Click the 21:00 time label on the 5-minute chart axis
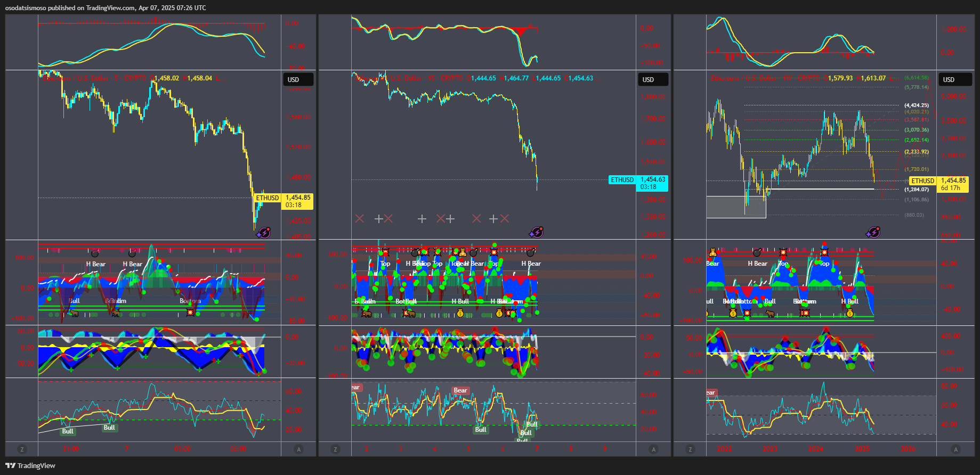980x475 pixels. click(x=71, y=449)
